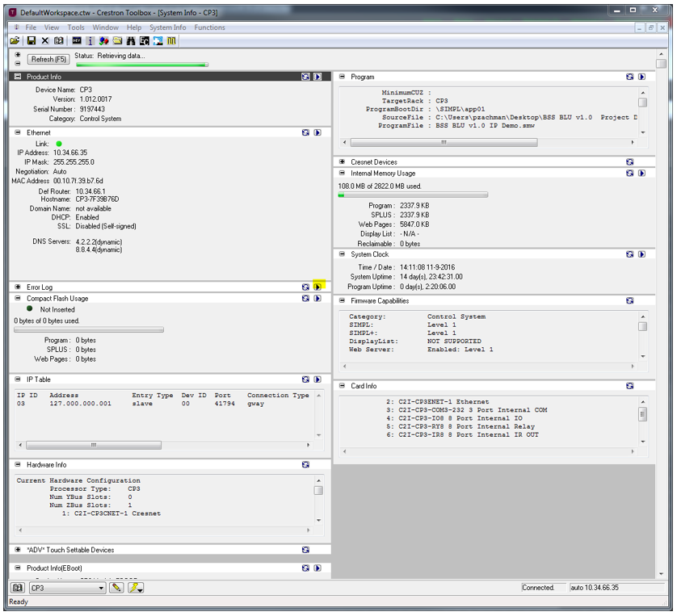
Task: Open the address book icon at bottom left
Action: (x=18, y=588)
